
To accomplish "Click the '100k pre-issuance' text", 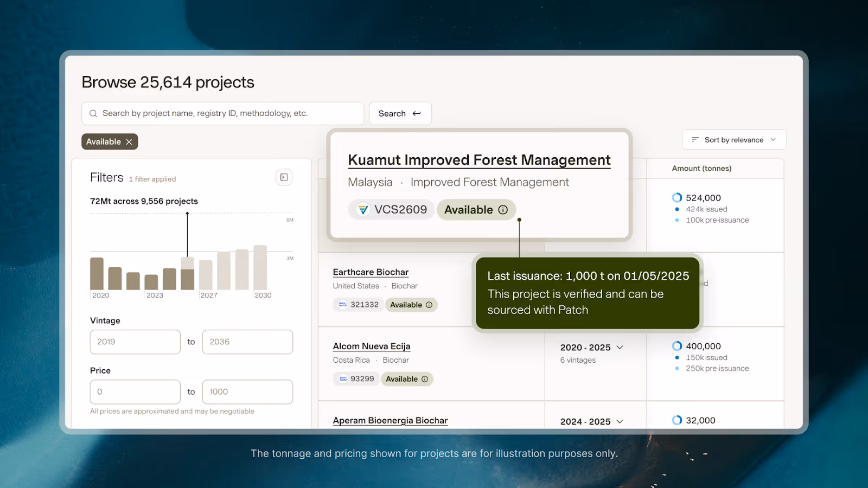I will point(717,220).
